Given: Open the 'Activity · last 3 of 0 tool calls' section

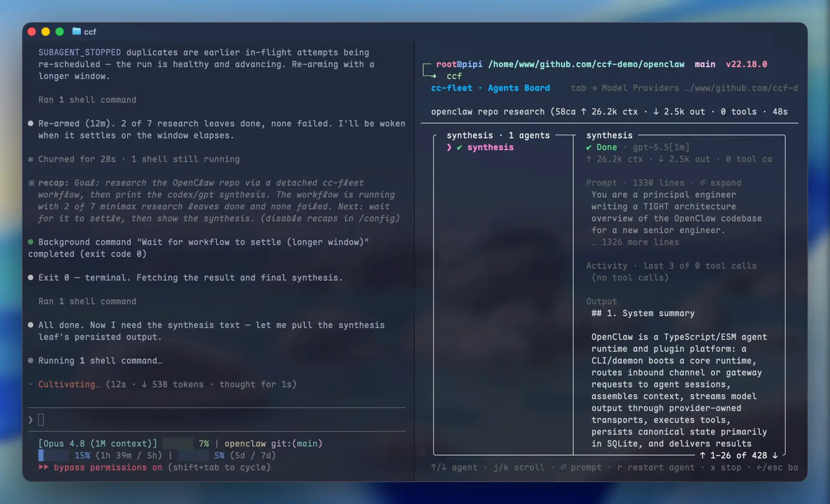Looking at the screenshot, I should click(x=671, y=266).
